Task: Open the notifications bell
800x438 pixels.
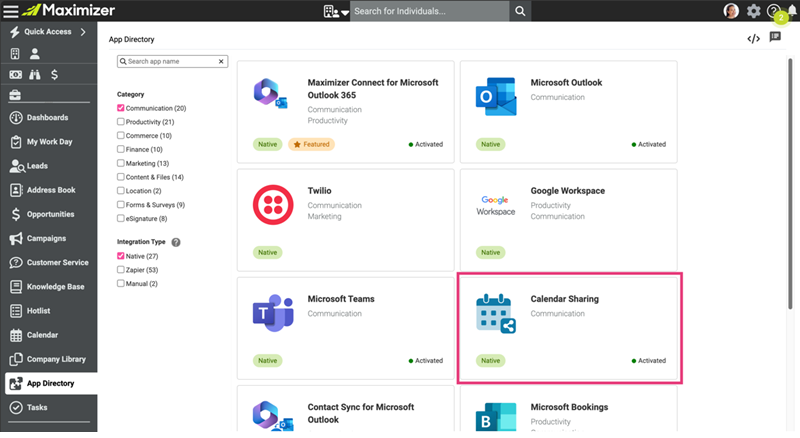Action: [789, 11]
